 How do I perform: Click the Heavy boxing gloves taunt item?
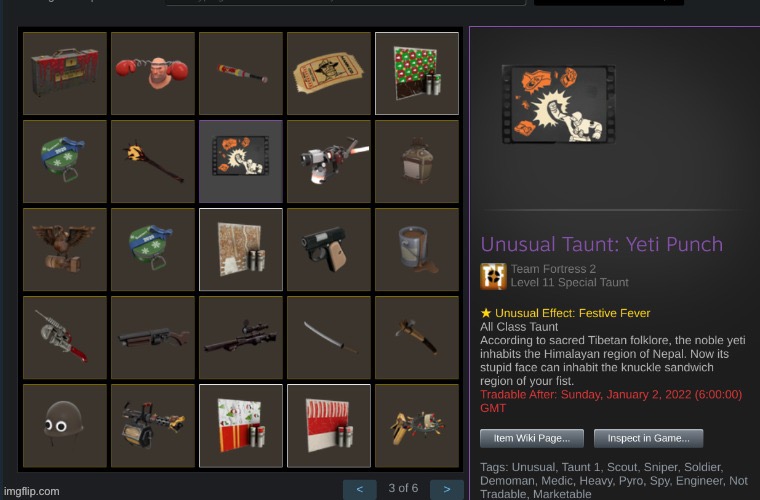[x=153, y=74]
